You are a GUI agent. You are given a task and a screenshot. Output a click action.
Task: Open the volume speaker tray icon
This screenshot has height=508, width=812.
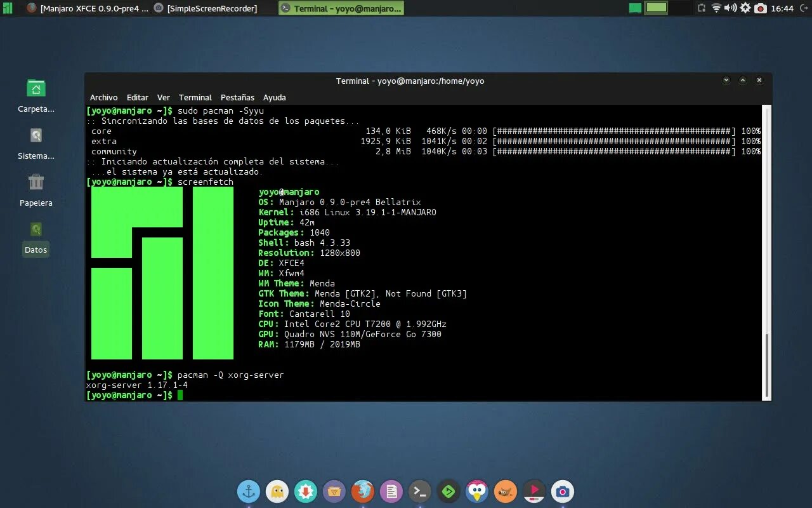click(x=730, y=8)
